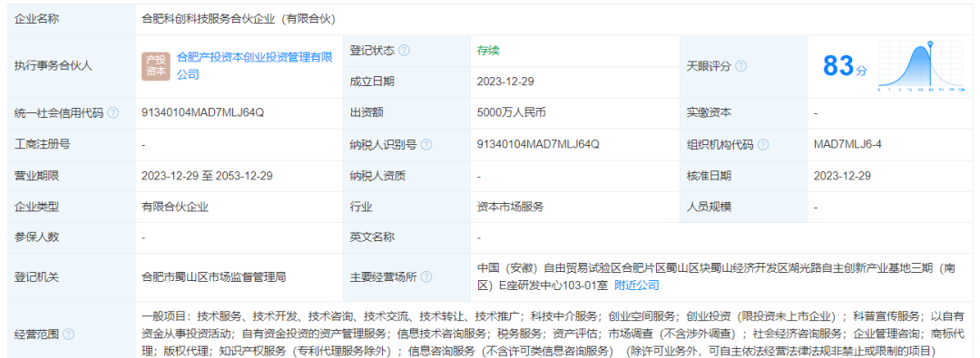The height and width of the screenshot is (358, 980).
Task: Click registration authority 合肥市蜀山区市场监督管理局
Action: pos(214,276)
